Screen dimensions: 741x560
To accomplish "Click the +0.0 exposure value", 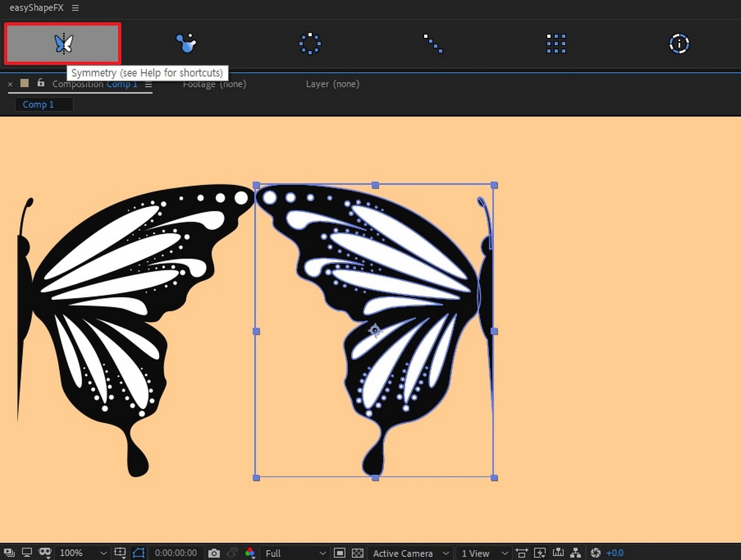I will (615, 553).
